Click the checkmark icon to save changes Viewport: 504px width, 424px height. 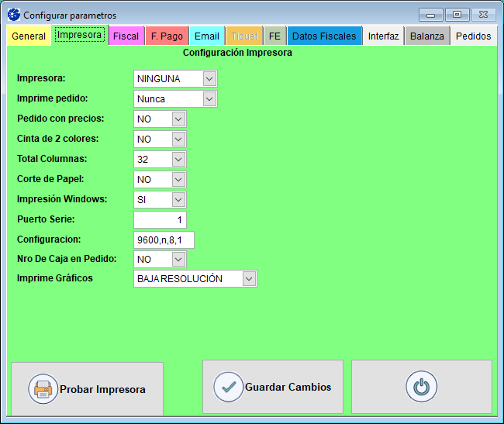228,387
